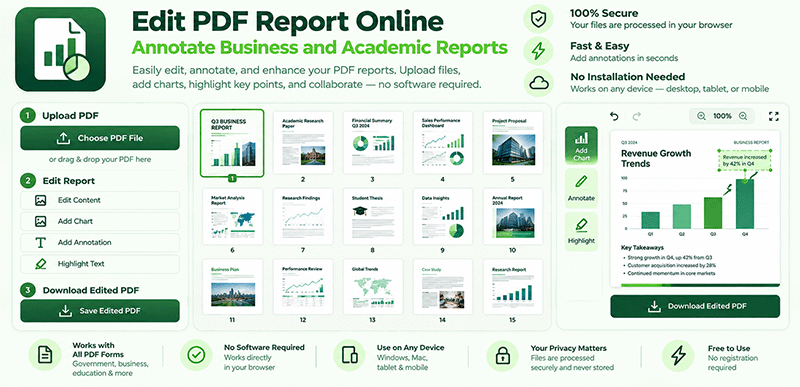Select the Annotate pencil tool
Screen dimensions: 800x387
click(x=581, y=188)
